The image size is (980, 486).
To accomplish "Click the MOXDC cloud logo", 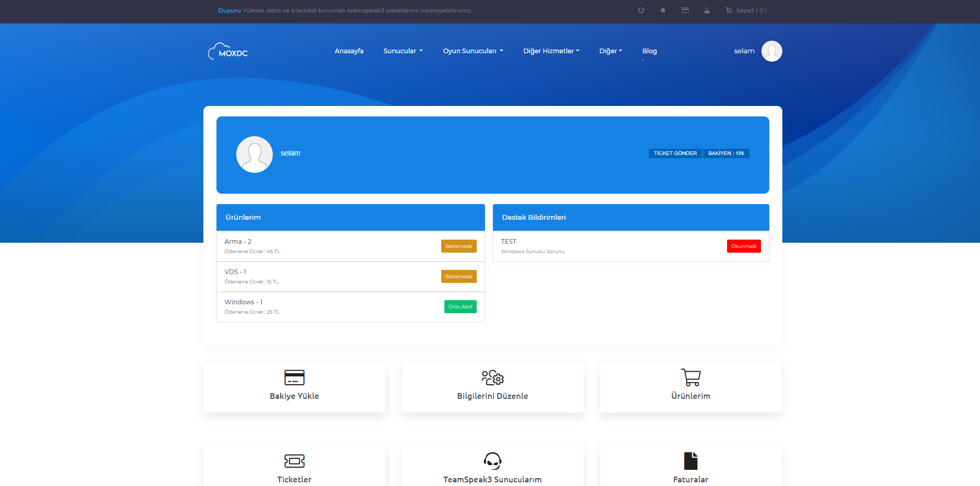I will [x=228, y=51].
